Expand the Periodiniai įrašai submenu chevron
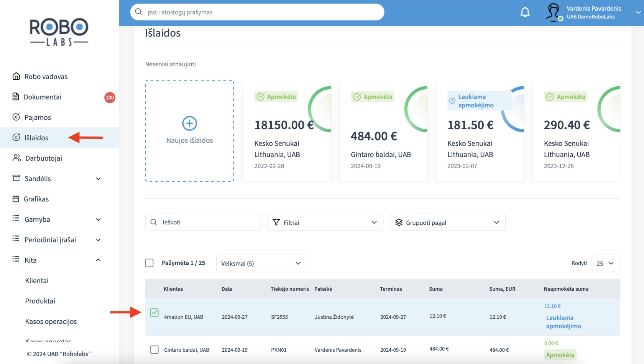 (98, 240)
